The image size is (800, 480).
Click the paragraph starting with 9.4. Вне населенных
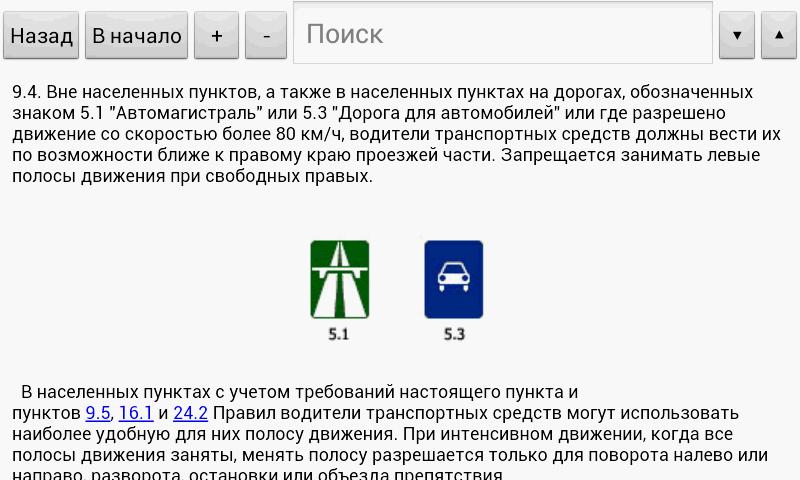click(396, 134)
